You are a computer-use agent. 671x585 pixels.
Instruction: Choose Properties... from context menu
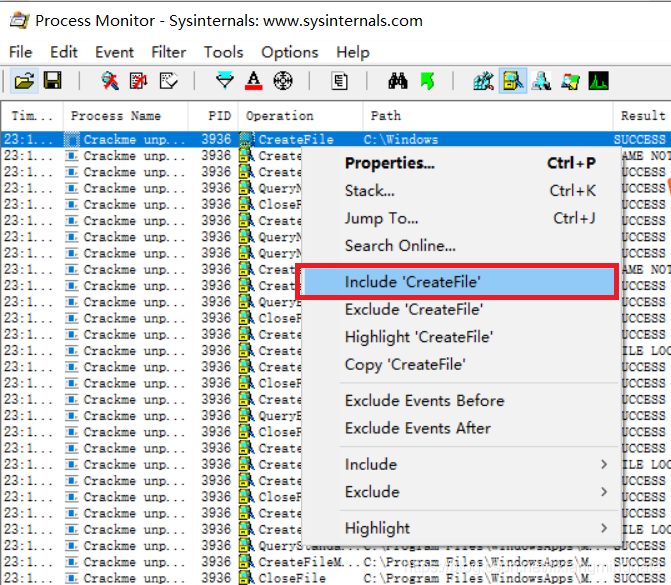[x=460, y=163]
